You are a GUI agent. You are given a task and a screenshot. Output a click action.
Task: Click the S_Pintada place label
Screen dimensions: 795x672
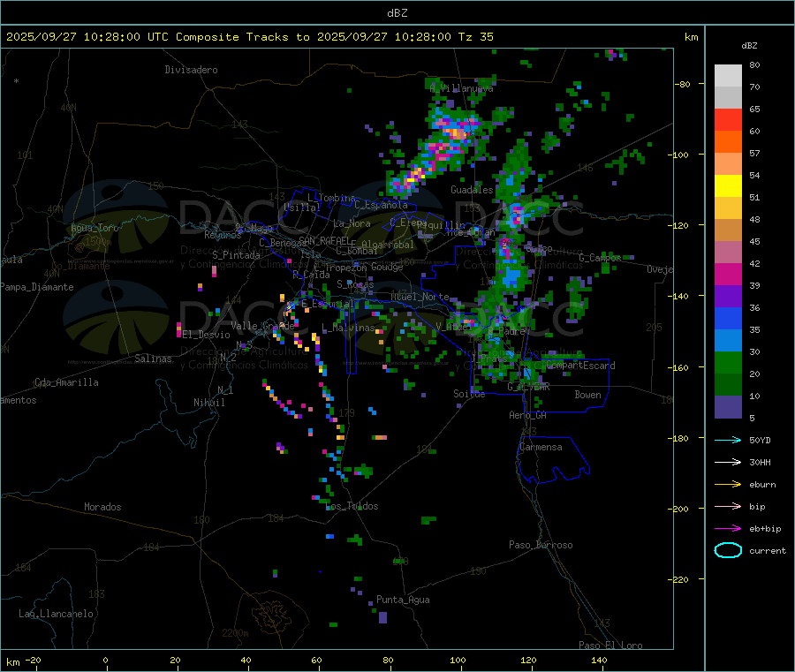click(236, 255)
